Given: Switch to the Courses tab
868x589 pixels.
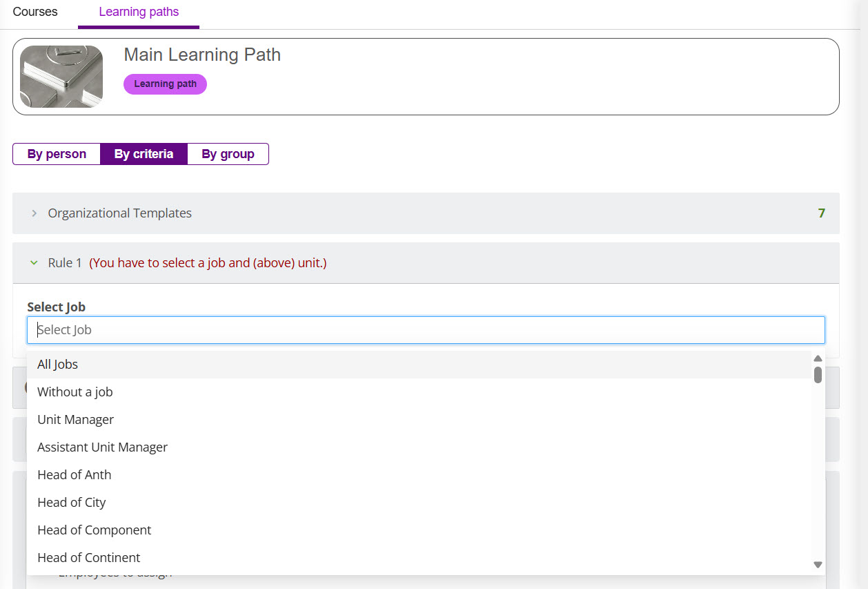Looking at the screenshot, I should coord(35,12).
